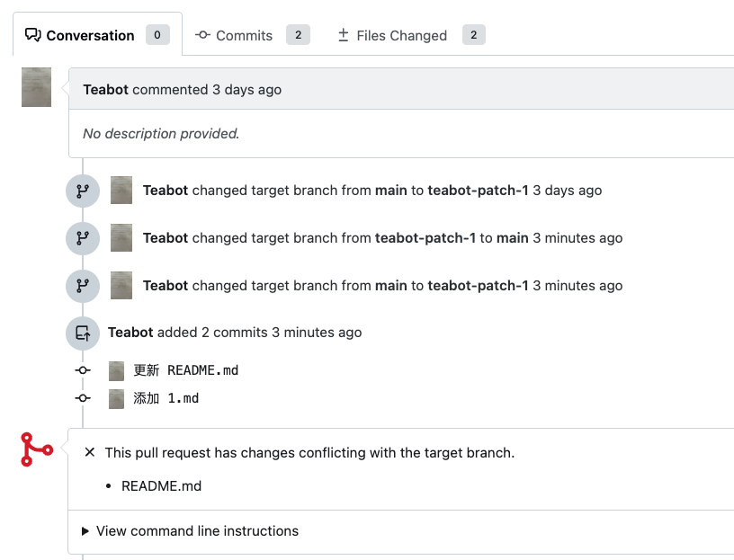The height and width of the screenshot is (560, 734).
Task: Click the '3 days ago' comment timestamp
Action: tap(246, 90)
